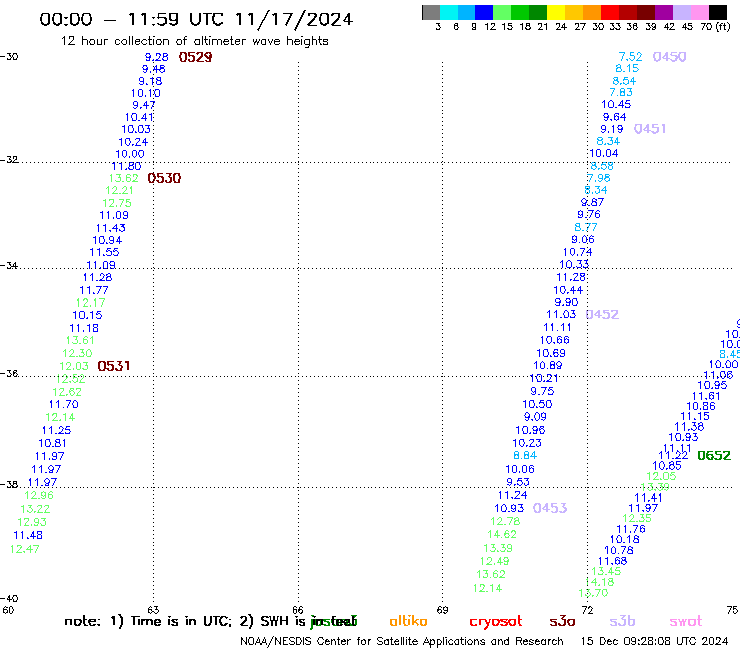This screenshot has height=650, width=740.
Task: Click the wave height value 7.52
Action: (631, 57)
